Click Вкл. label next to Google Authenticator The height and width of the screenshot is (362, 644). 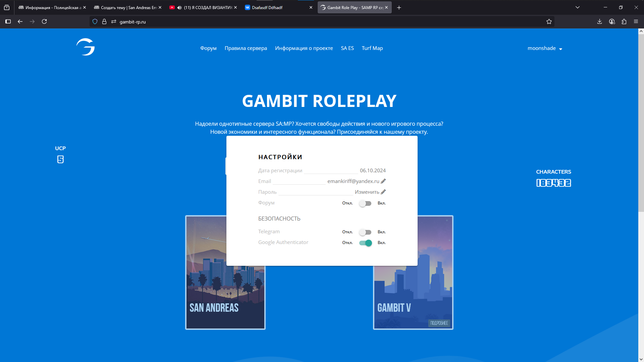pos(382,243)
